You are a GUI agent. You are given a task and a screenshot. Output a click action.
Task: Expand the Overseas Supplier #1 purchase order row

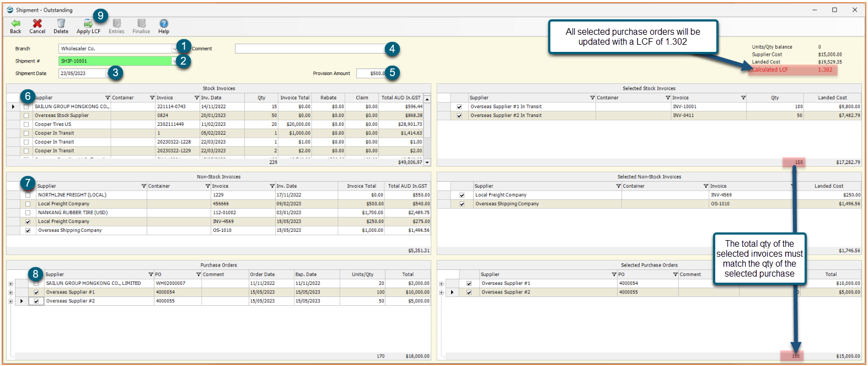(x=10, y=292)
